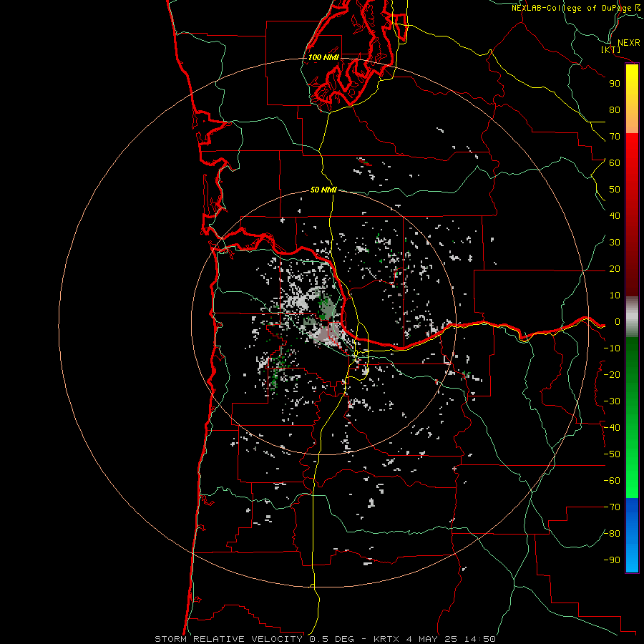Screen dimensions: 644x644
Task: Click the bottom caption with STORM RELATIVE VELOCITY
Action: 326,639
